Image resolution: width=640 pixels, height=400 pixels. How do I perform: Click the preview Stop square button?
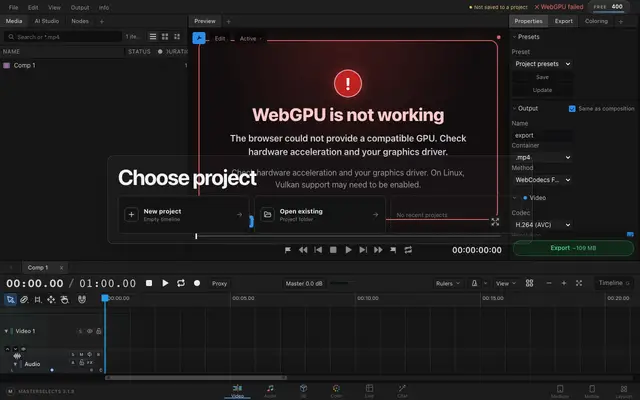pos(333,250)
